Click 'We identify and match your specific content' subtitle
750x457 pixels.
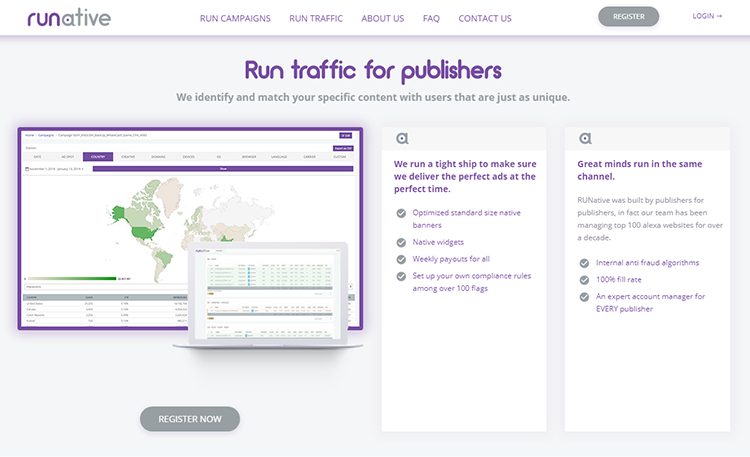tap(373, 97)
